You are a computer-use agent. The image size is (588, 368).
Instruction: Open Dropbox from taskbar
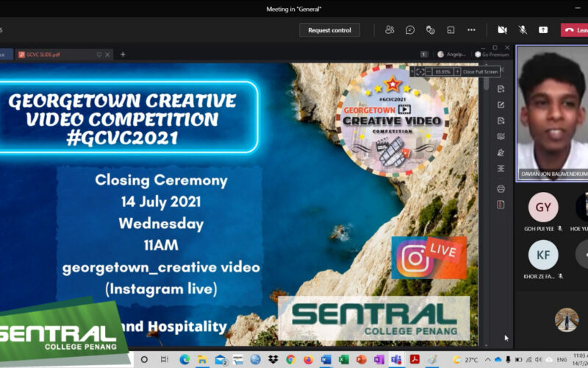[x=273, y=359]
